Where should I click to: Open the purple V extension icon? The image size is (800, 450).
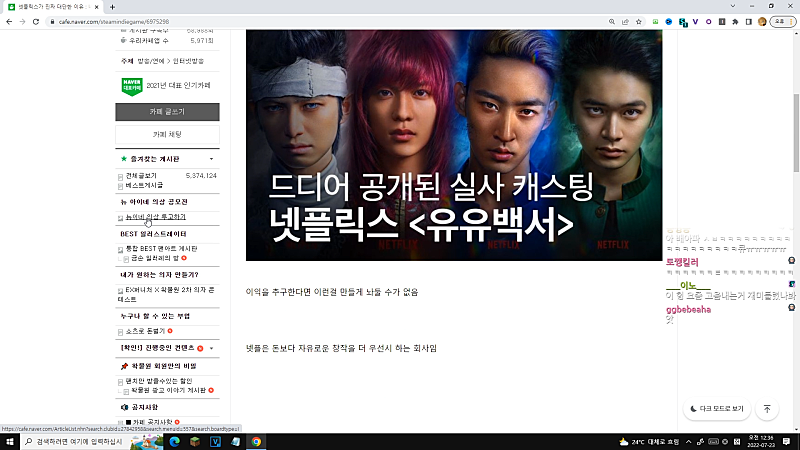(695, 22)
